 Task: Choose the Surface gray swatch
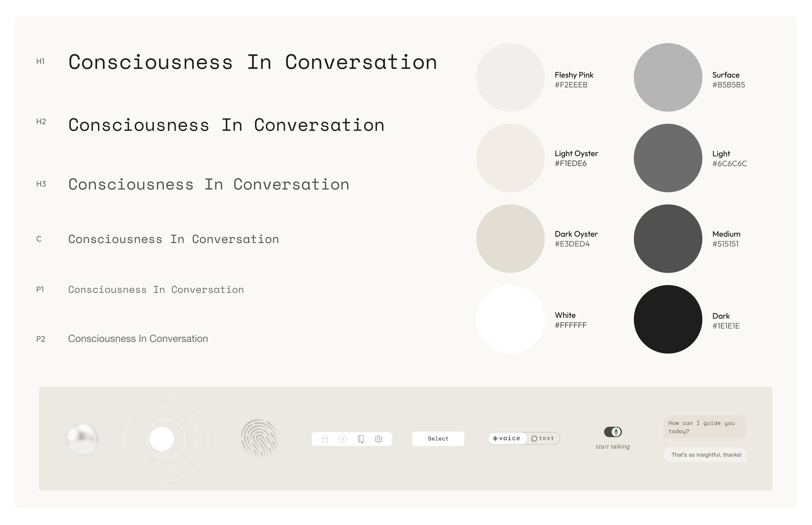(x=668, y=77)
